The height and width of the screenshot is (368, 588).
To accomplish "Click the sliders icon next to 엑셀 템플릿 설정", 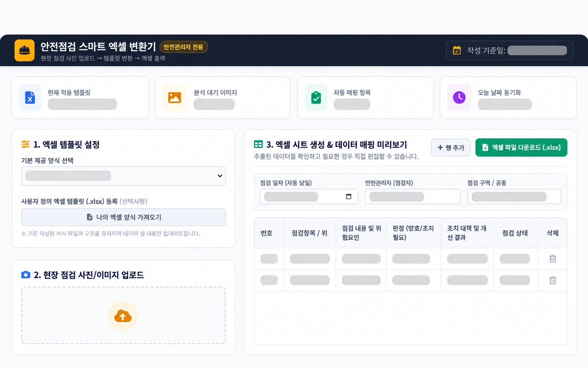I will [x=26, y=144].
